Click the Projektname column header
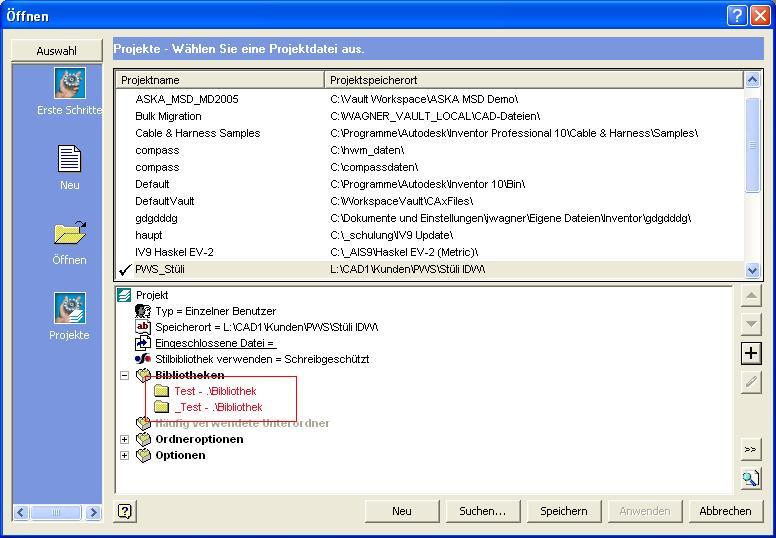 pyautogui.click(x=220, y=80)
